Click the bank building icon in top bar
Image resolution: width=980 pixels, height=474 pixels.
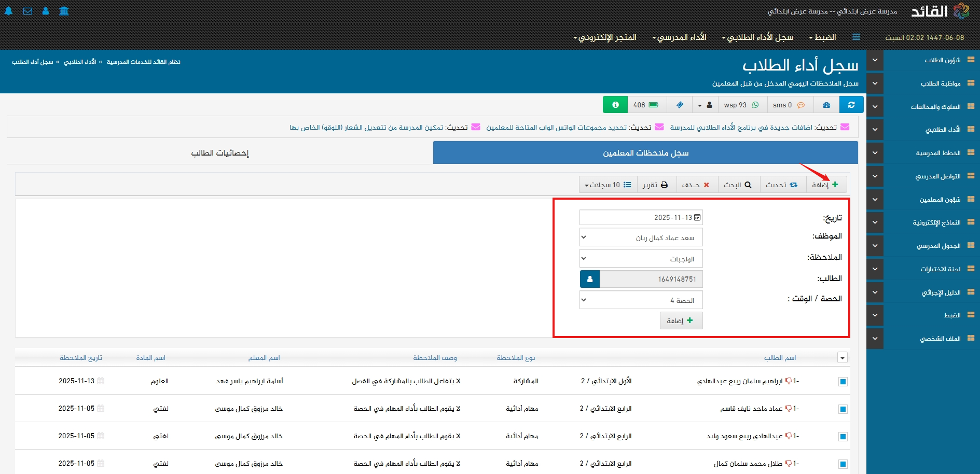tap(64, 11)
